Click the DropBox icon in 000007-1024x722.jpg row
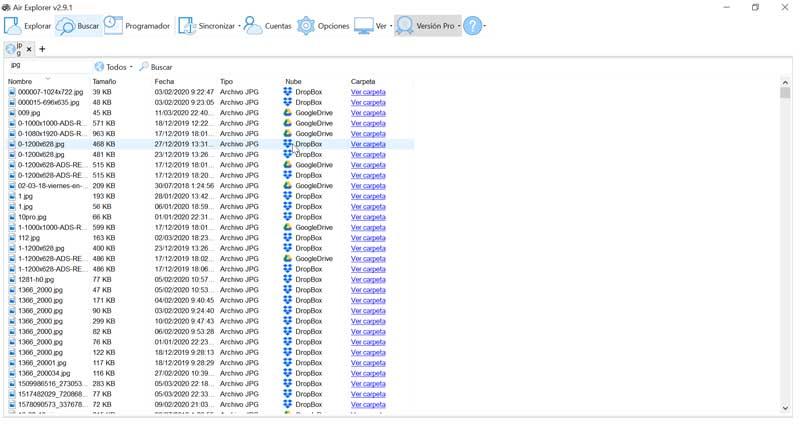The height and width of the screenshot is (425, 800). point(288,92)
